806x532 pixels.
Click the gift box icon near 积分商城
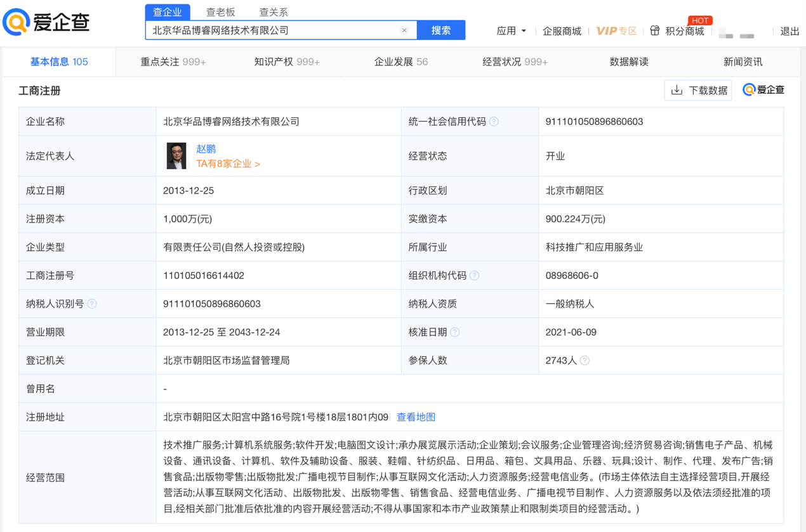click(x=655, y=30)
